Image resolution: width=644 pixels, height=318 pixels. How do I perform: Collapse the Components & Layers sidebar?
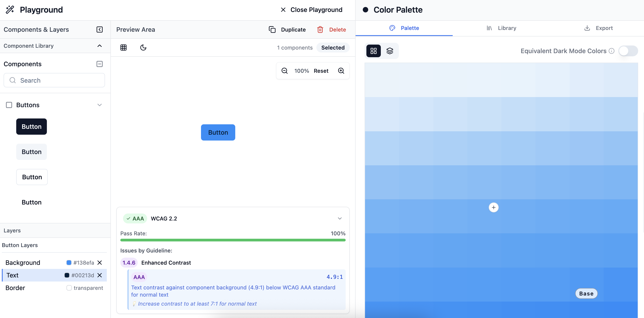click(100, 30)
